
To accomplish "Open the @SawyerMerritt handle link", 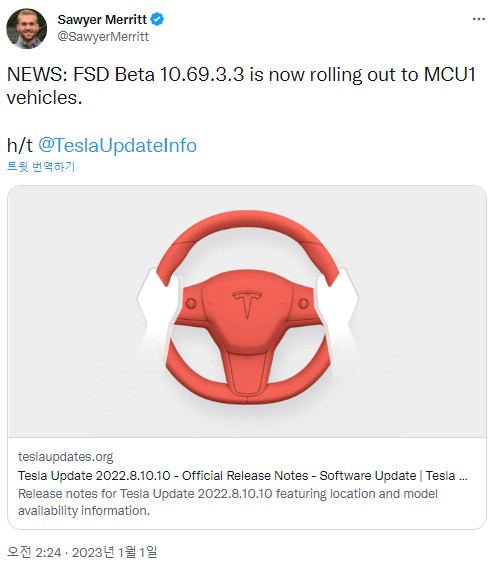I will click(103, 37).
